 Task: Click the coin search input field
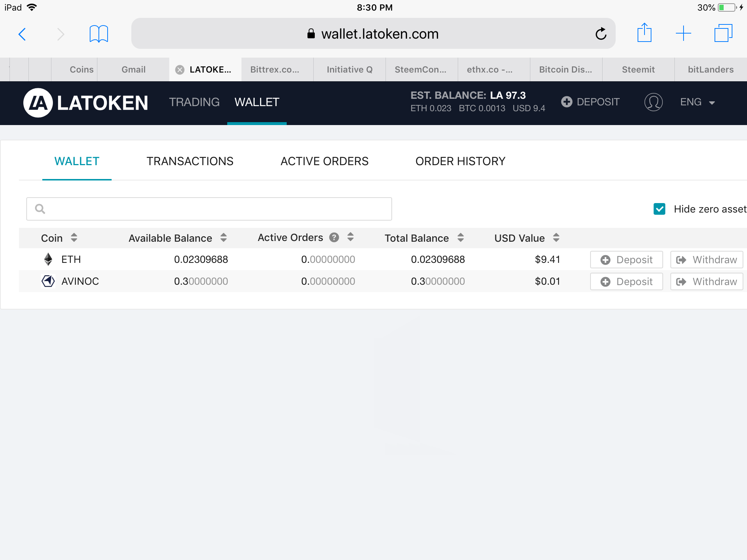tap(209, 209)
